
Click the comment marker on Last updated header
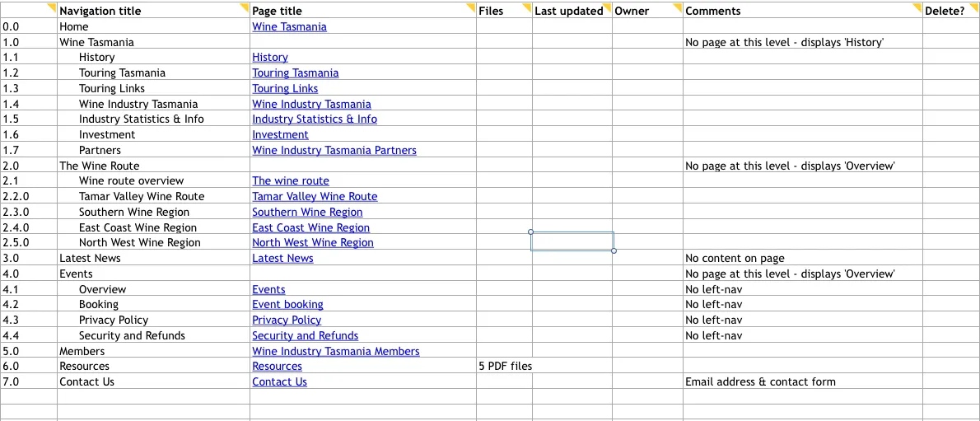[608, 7]
